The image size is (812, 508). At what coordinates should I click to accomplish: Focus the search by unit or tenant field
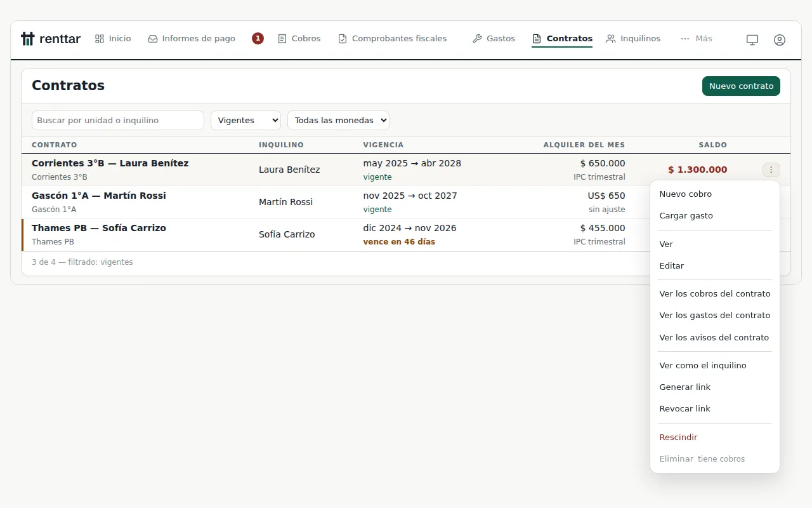tap(118, 120)
